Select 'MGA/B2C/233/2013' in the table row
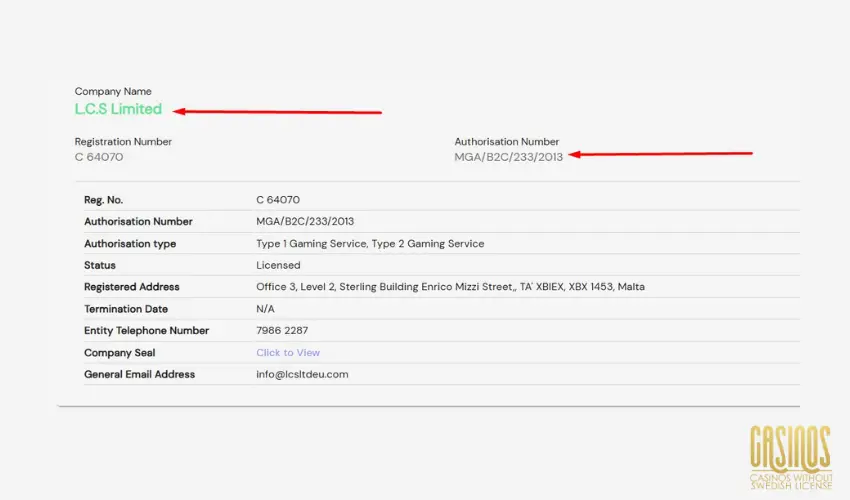This screenshot has height=500, width=850. (305, 221)
